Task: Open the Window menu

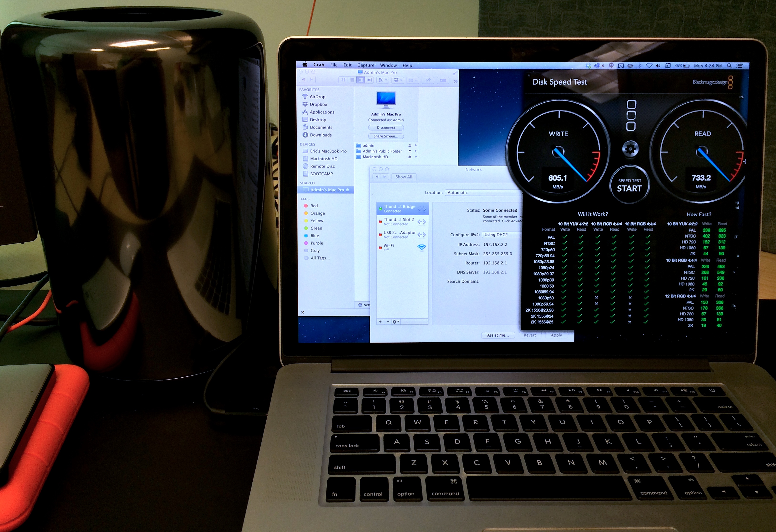Action: tap(388, 65)
